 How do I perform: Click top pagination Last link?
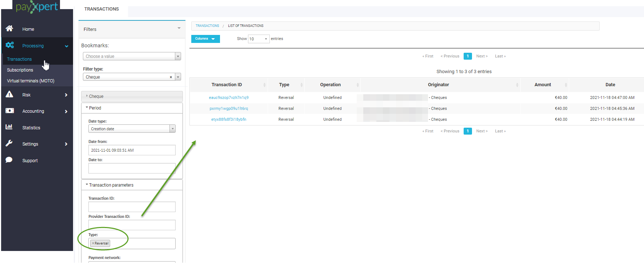point(500,56)
